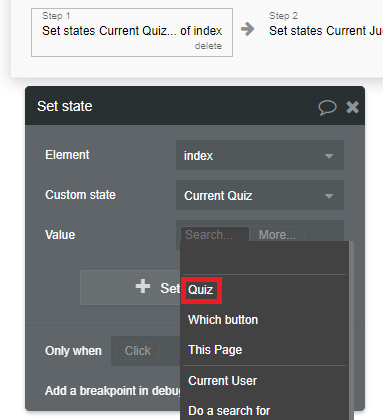Choose This Page from the list
383x420 pixels.
(215, 350)
